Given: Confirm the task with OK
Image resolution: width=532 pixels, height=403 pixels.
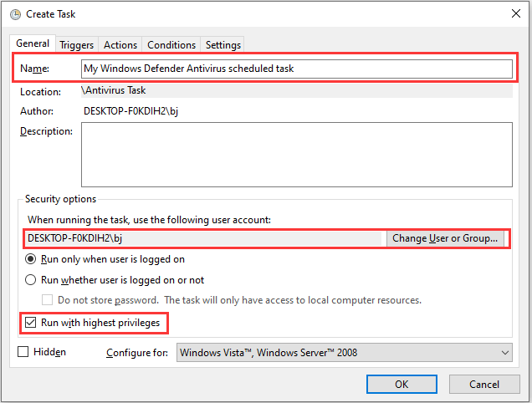Looking at the screenshot, I should click(x=402, y=384).
